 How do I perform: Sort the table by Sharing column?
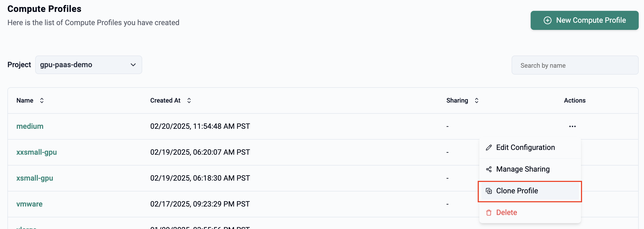[x=476, y=100]
